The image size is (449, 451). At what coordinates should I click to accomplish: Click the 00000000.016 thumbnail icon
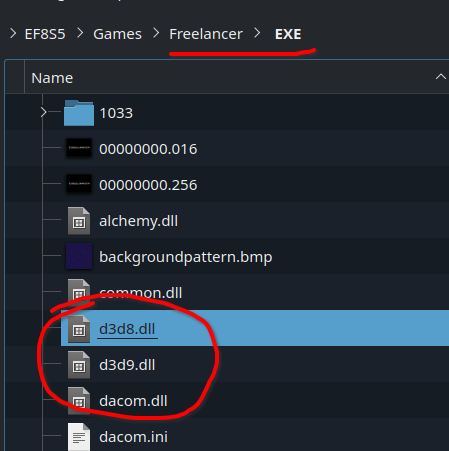pyautogui.click(x=79, y=148)
